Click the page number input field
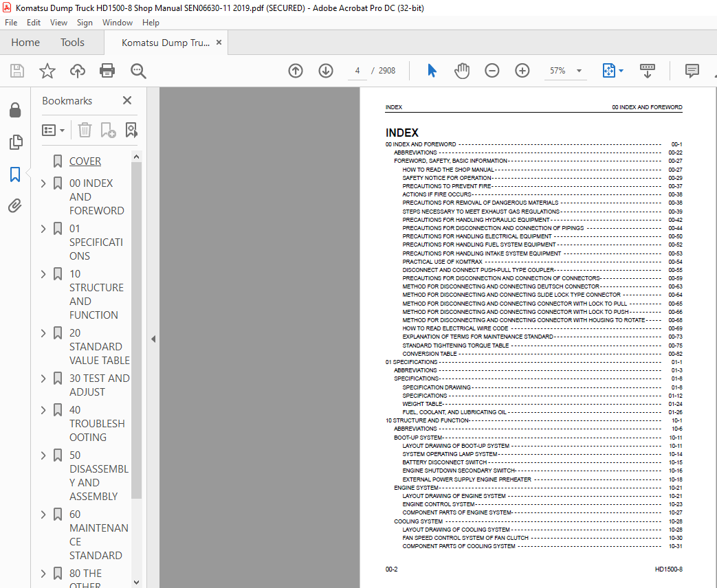Image resolution: width=717 pixels, height=588 pixels. coord(357,71)
